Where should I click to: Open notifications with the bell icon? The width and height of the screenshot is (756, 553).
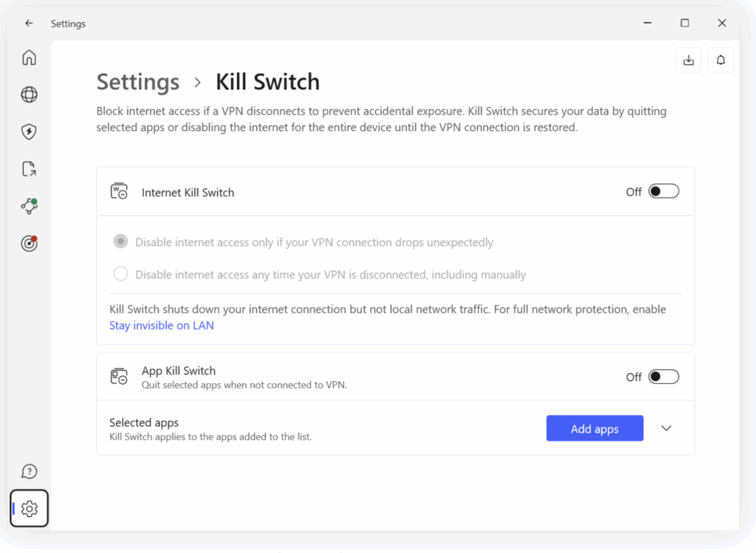(721, 60)
